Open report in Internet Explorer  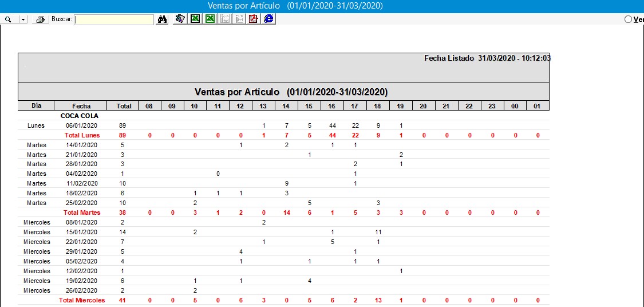click(268, 19)
